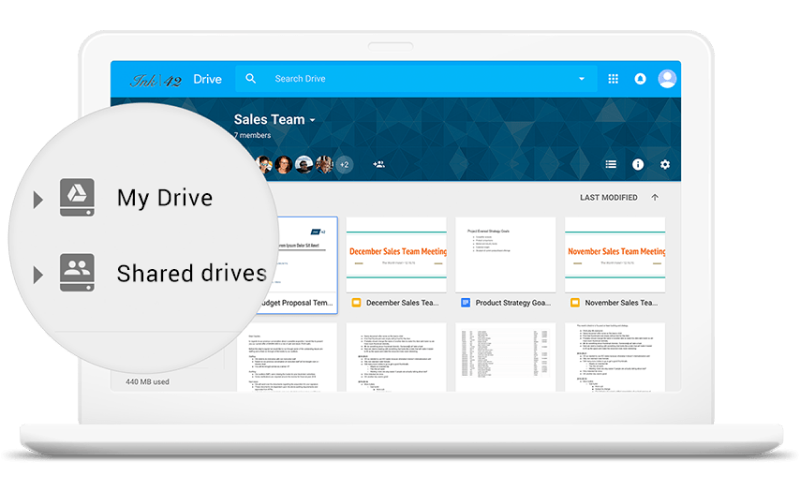Viewport: 800px width, 494px height.
Task: Click the add members icon
Action: (379, 164)
